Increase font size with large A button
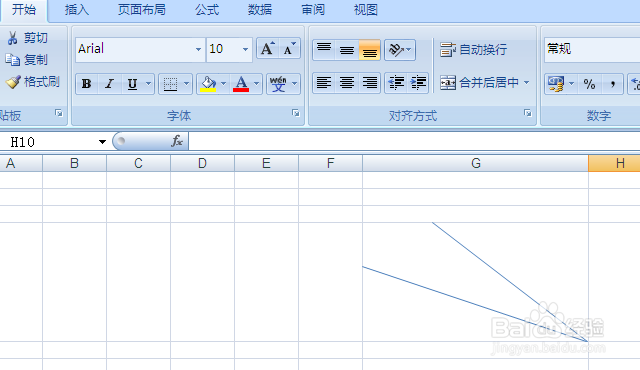640x370 pixels. point(267,49)
